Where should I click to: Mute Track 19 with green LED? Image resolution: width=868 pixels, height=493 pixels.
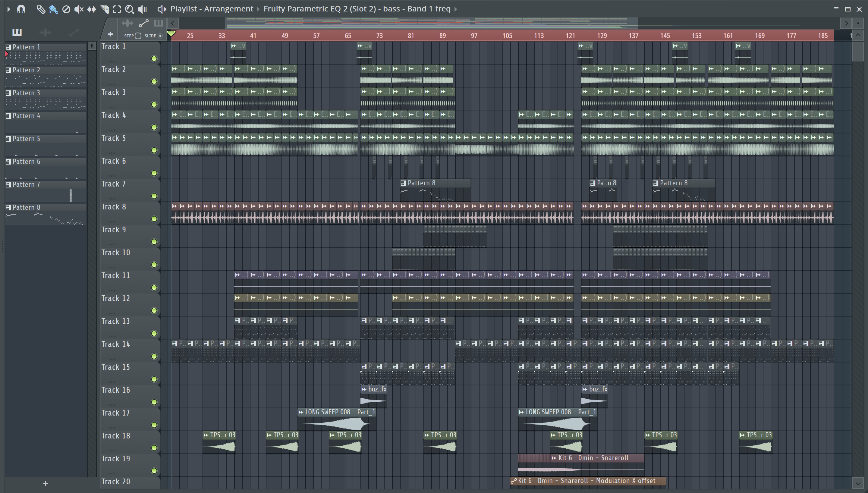point(154,471)
